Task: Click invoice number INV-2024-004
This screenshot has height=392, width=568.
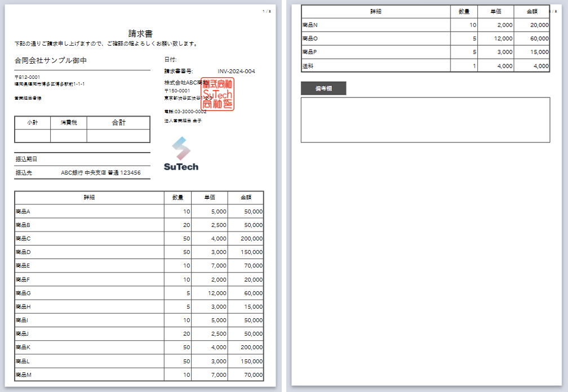Action: point(236,72)
